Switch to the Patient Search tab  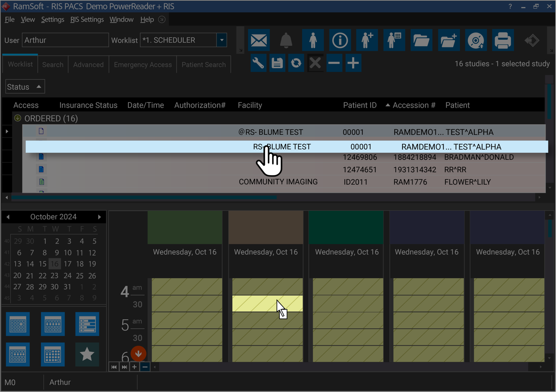coord(203,65)
